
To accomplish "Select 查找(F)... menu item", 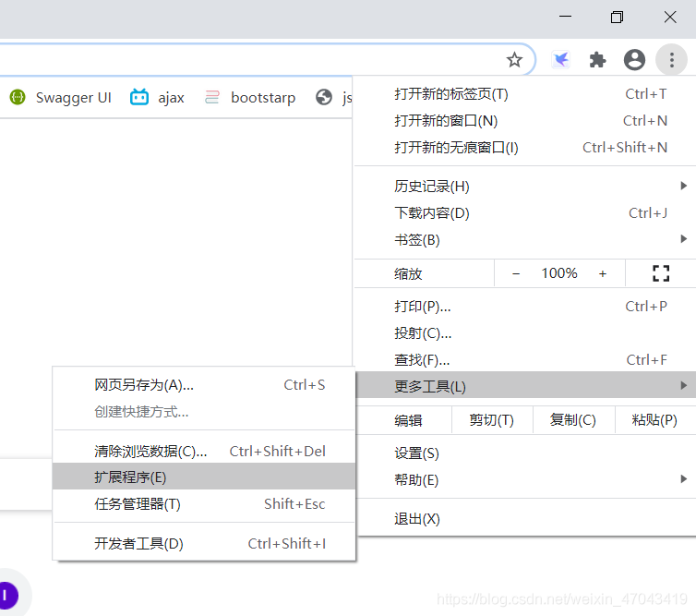I will tap(525, 360).
